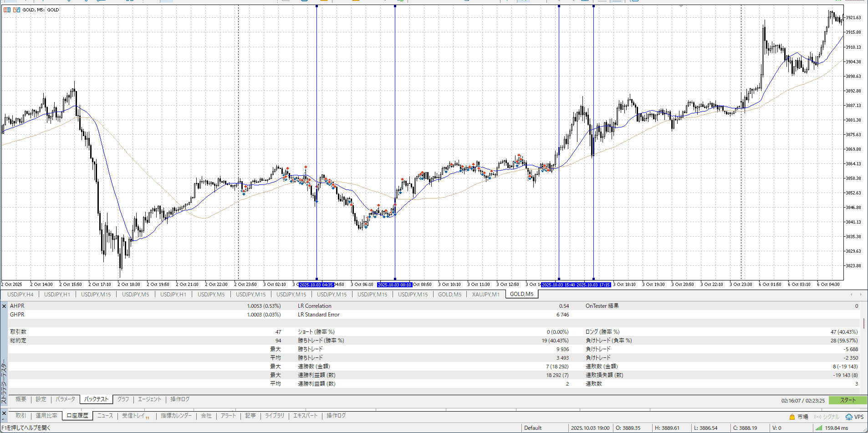
Task: Click the Default profile in status bar
Action: pos(533,428)
